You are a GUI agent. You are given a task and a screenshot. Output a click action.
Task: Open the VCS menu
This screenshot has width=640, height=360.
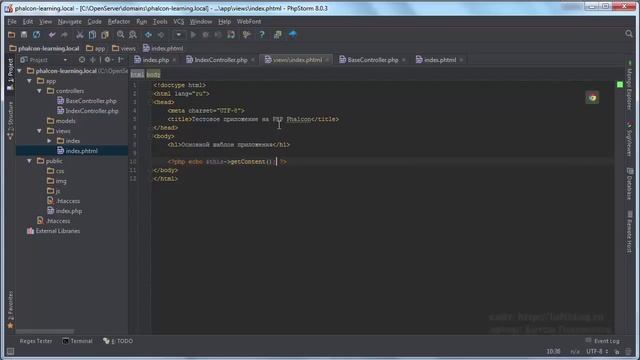(178, 22)
